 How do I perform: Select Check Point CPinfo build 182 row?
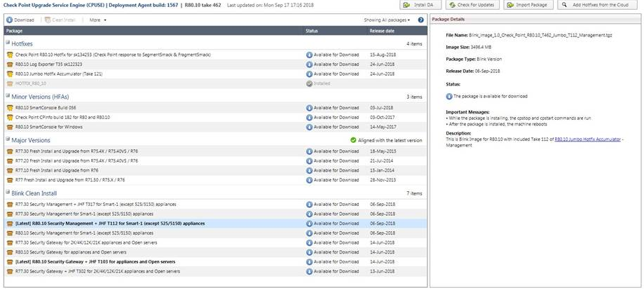(x=215, y=118)
